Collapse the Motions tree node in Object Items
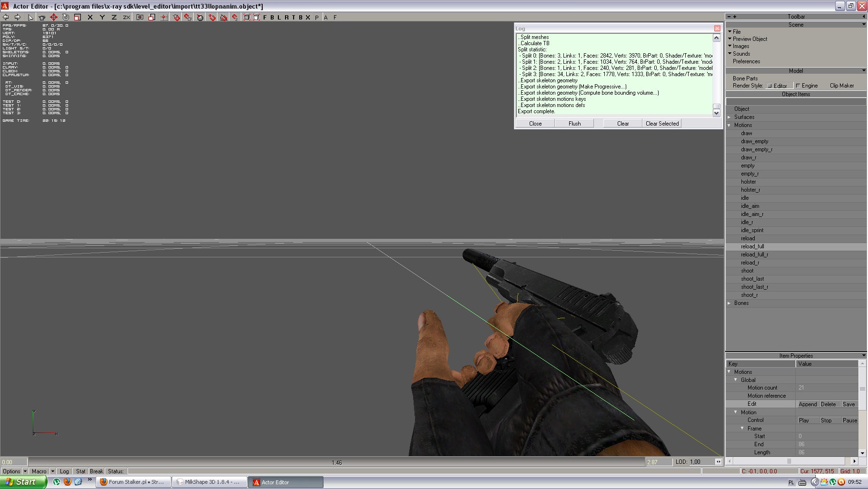The width and height of the screenshot is (868, 489). pos(729,125)
